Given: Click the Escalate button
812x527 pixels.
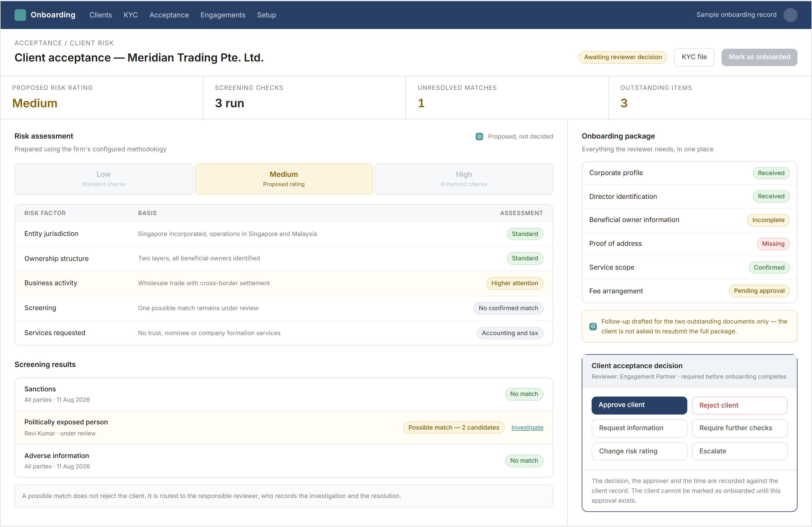Looking at the screenshot, I should click(x=739, y=451).
